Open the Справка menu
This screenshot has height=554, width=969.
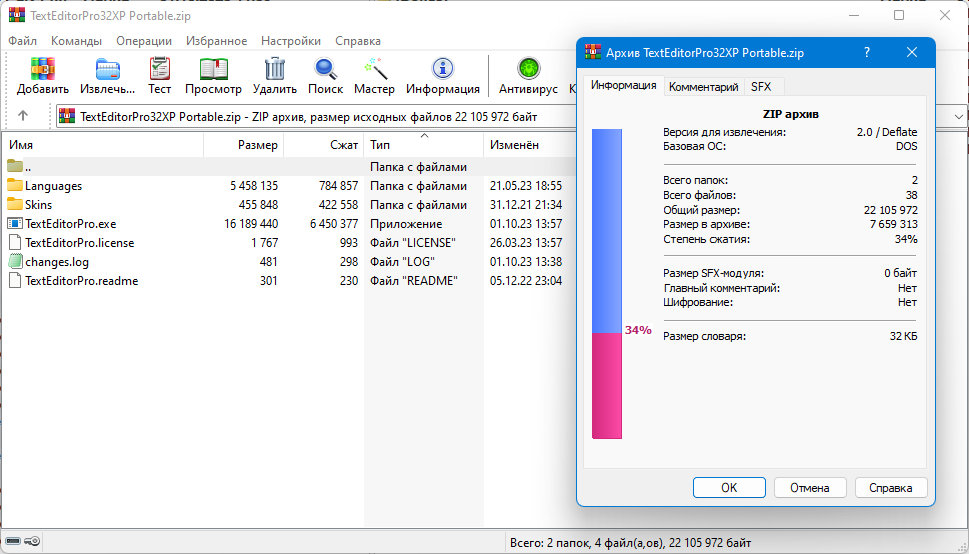(x=358, y=41)
